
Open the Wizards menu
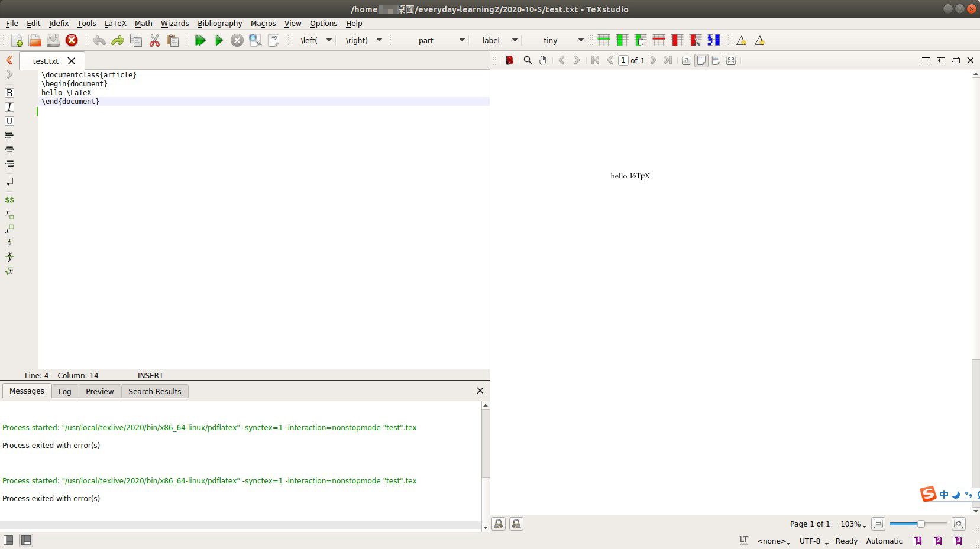tap(175, 24)
